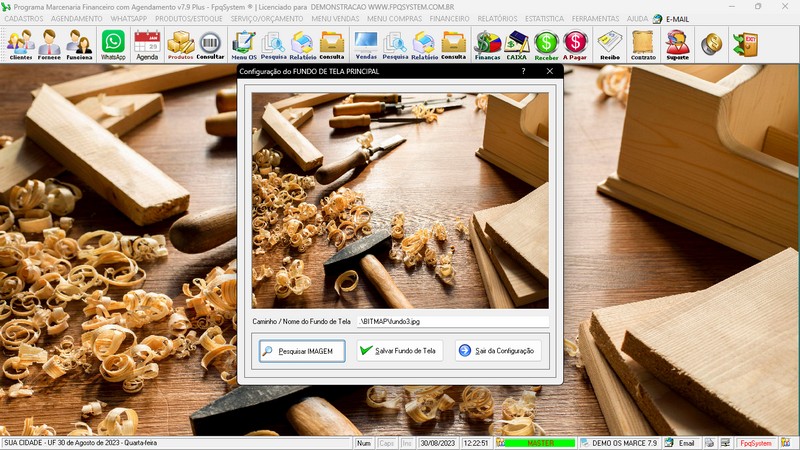Click the background path input field
Image resolution: width=800 pixels, height=450 pixels.
[453, 321]
